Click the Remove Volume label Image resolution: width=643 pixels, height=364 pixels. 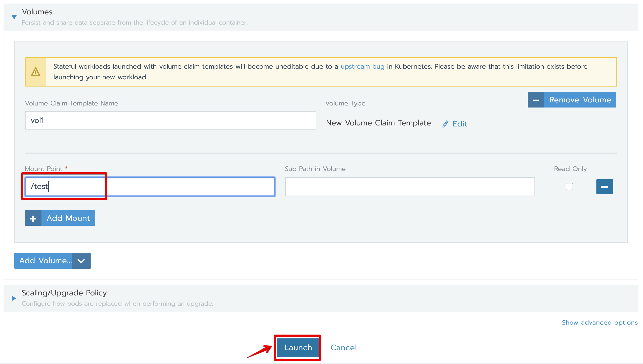[580, 100]
